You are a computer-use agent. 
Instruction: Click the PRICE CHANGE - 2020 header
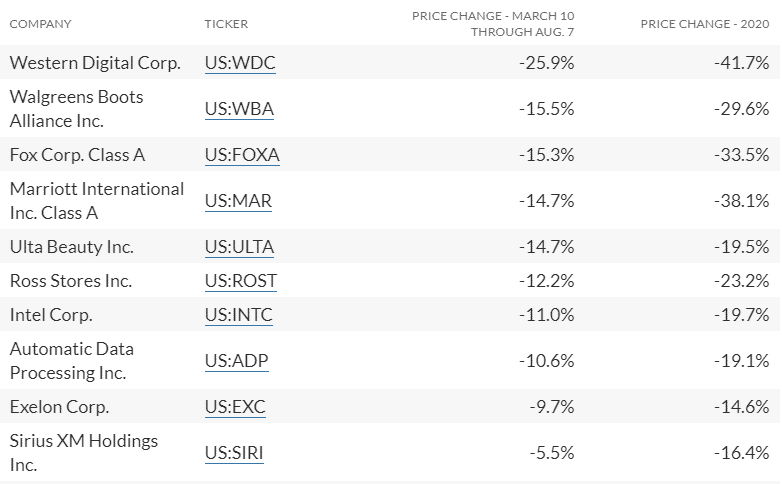(x=704, y=24)
